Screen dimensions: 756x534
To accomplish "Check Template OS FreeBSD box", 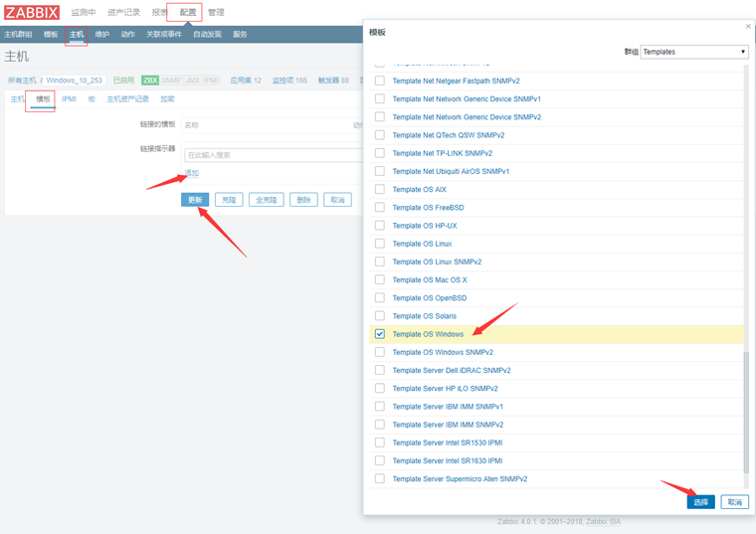I will click(x=380, y=207).
